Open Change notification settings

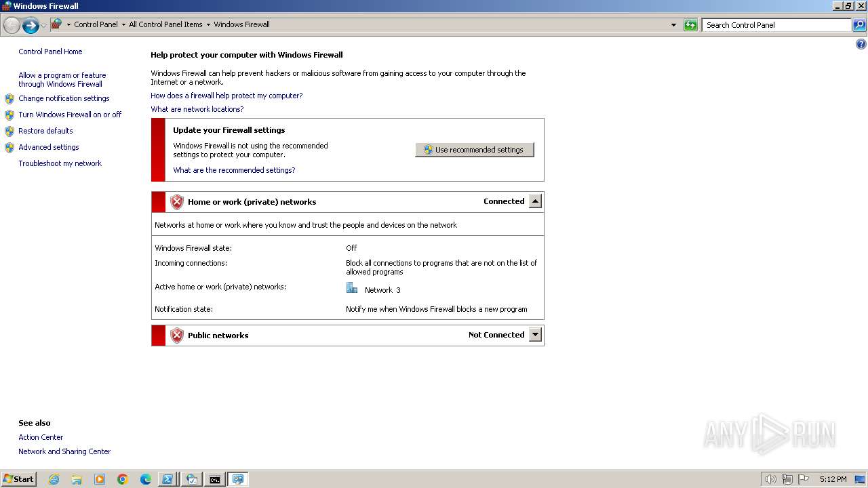point(64,98)
